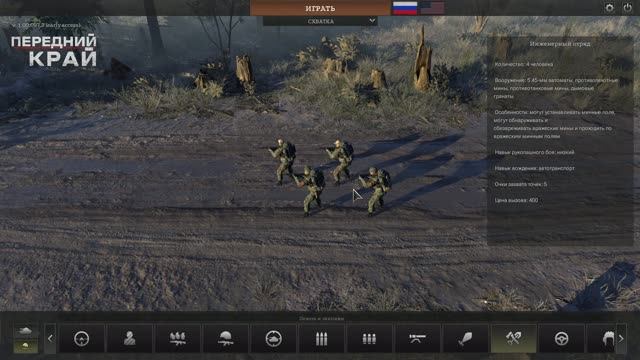This screenshot has width=640, height=360.
Task: Open settings with the gear icon
Action: 609,8
